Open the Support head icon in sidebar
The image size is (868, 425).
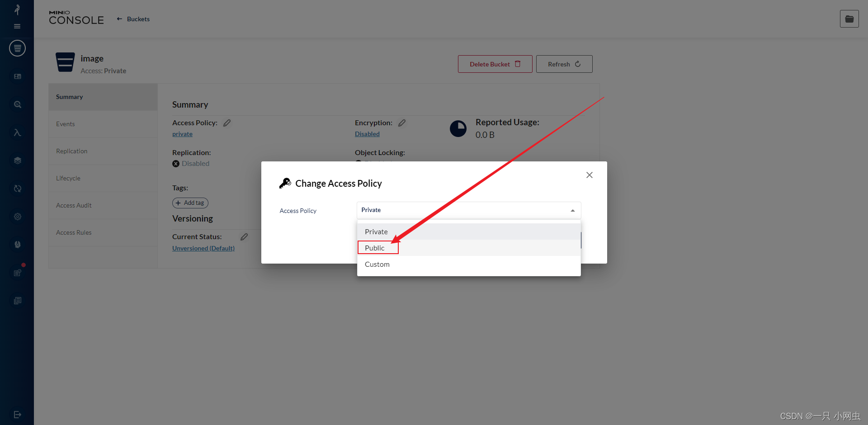[17, 245]
